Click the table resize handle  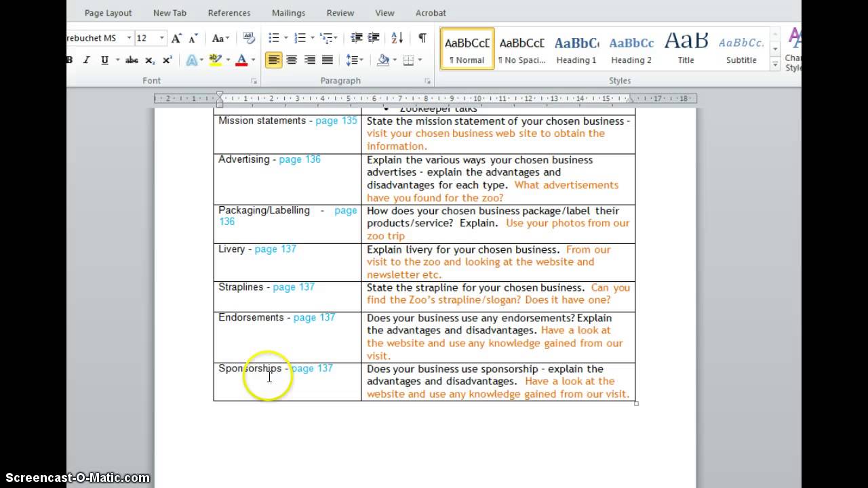click(636, 403)
